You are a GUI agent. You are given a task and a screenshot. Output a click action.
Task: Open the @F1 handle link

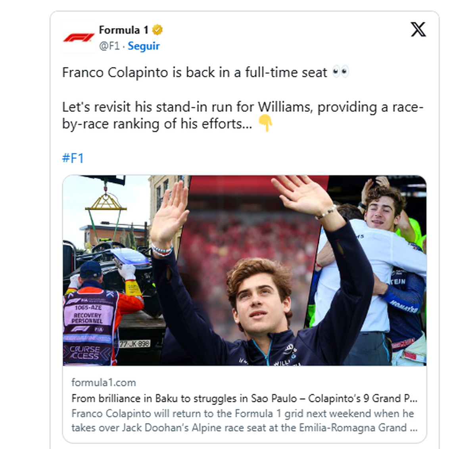(109, 46)
